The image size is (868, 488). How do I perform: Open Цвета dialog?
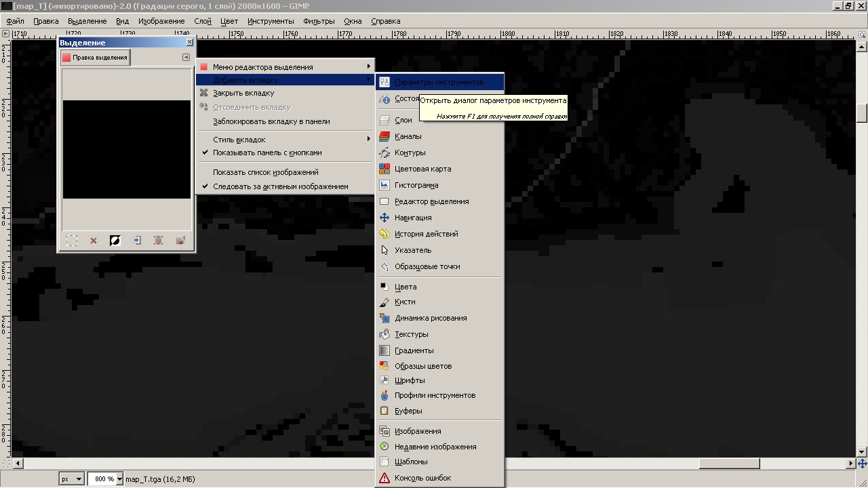click(x=440, y=287)
